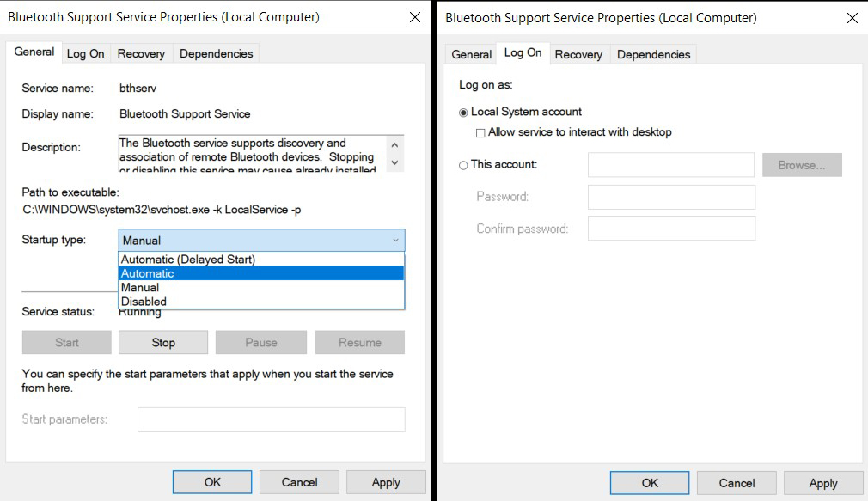Image resolution: width=868 pixels, height=501 pixels.
Task: Apply settings in the right dialog
Action: pyautogui.click(x=823, y=483)
